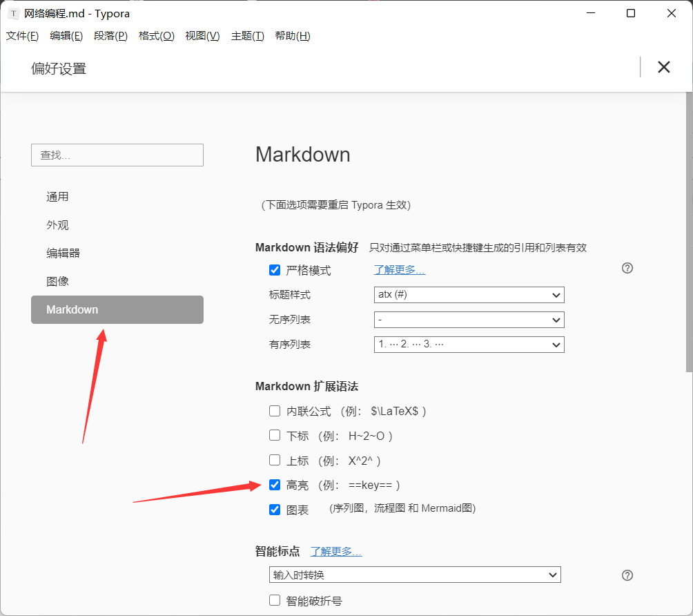Open the 主题(T) menu

pos(248,36)
